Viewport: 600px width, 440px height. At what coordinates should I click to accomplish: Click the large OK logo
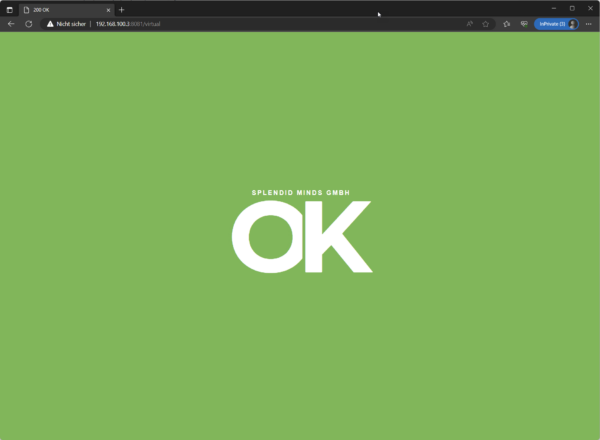[302, 237]
